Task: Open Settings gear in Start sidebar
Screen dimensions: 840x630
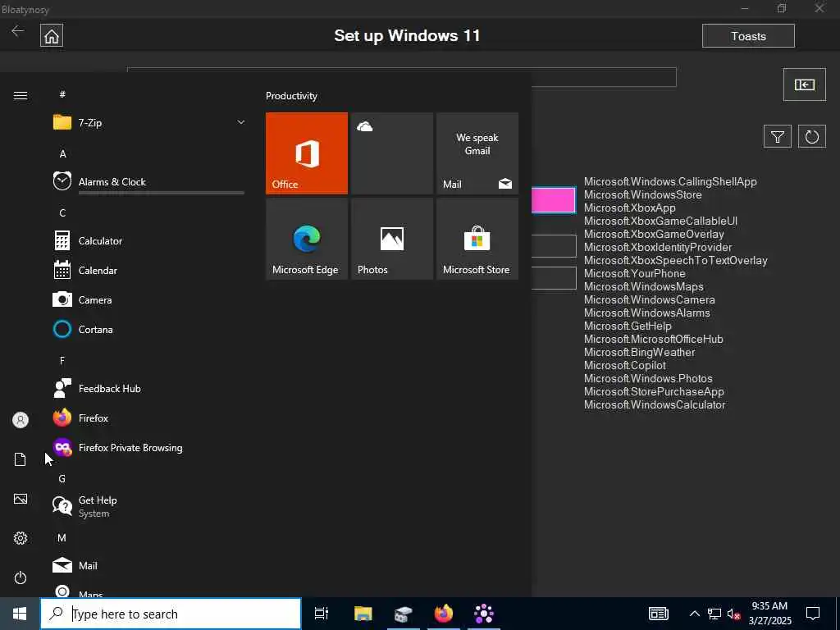Action: [x=21, y=538]
